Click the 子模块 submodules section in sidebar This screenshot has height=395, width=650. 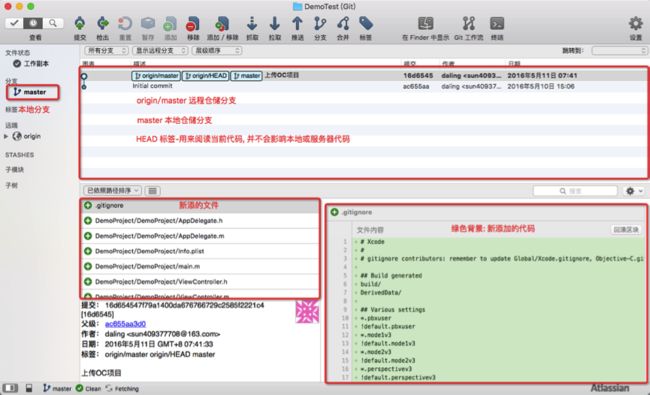tap(15, 170)
